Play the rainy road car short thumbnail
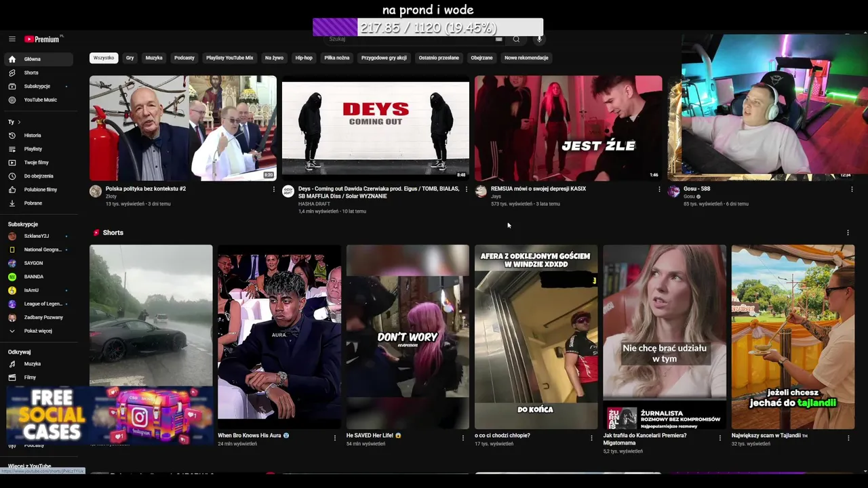 [x=151, y=316]
